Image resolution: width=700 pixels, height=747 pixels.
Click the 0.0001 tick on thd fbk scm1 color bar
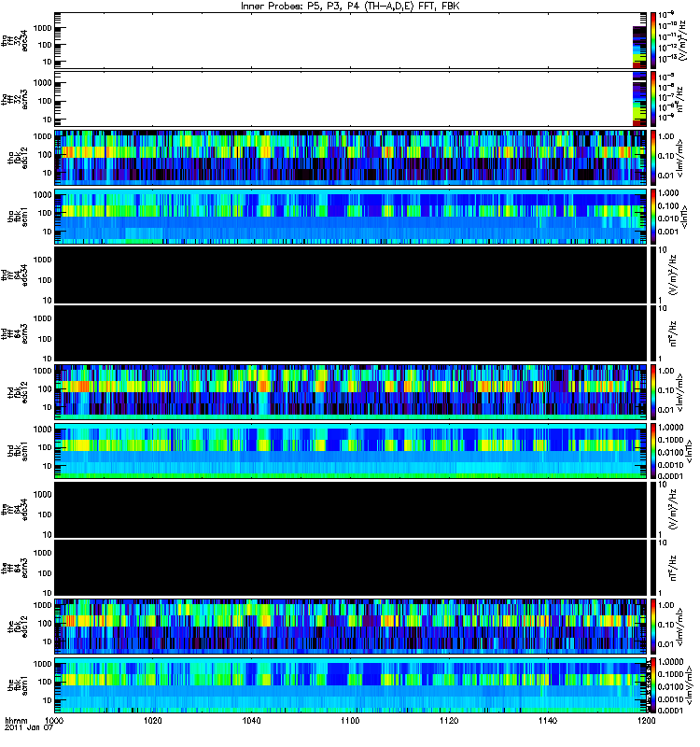tap(670, 476)
